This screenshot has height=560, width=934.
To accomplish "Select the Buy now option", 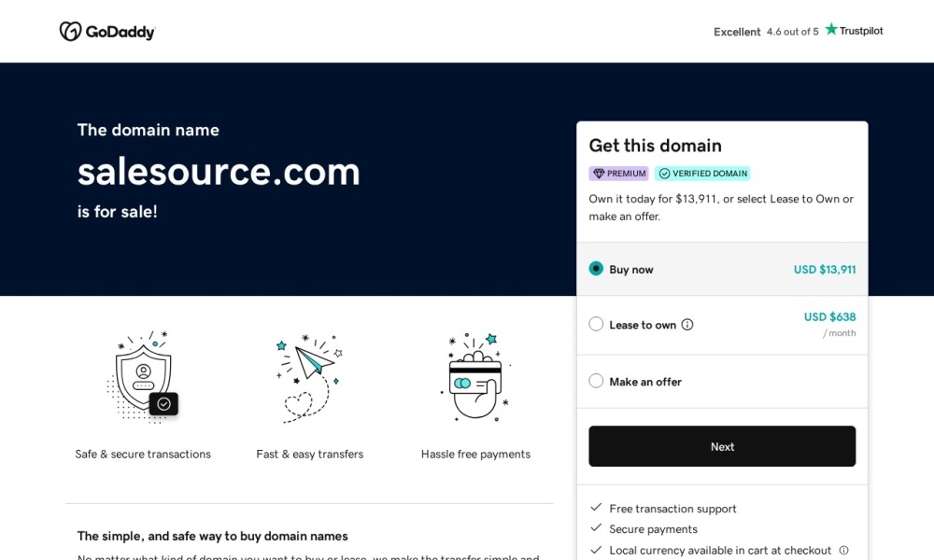I will point(596,268).
